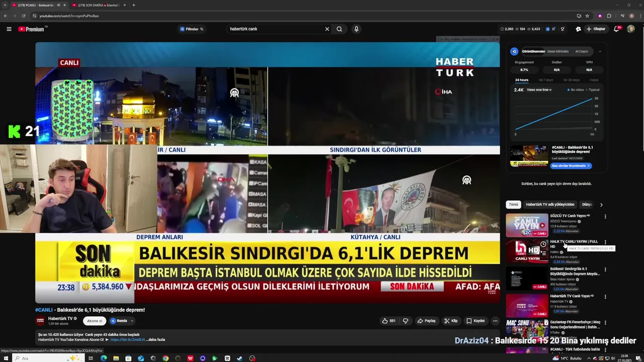Screen dimensions: 644x362
Task: Open the hbr.tk subscription link
Action: click(x=127, y=339)
